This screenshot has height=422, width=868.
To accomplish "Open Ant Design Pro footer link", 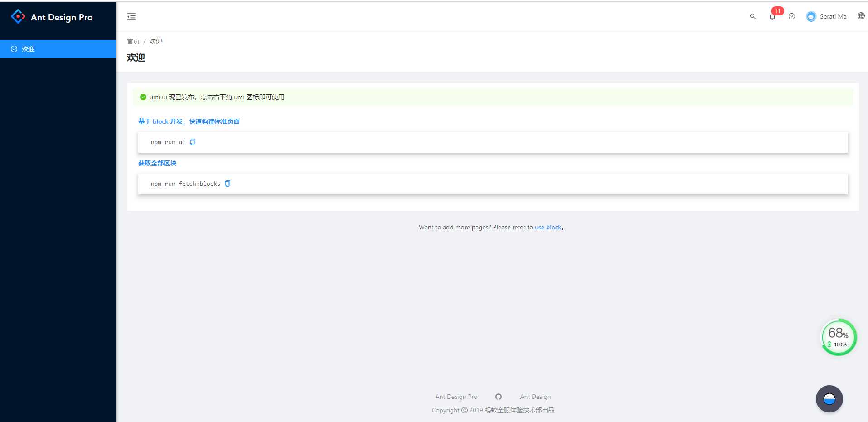I will pos(456,397).
